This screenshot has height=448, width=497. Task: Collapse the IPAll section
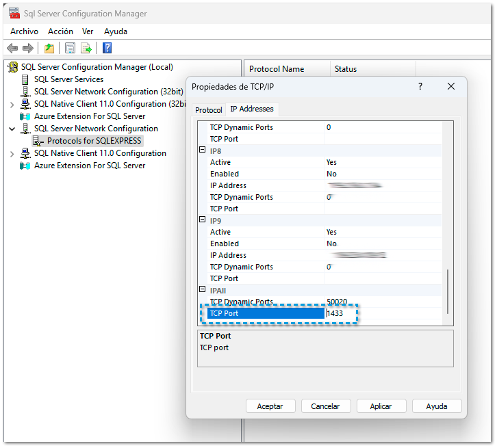coord(203,290)
